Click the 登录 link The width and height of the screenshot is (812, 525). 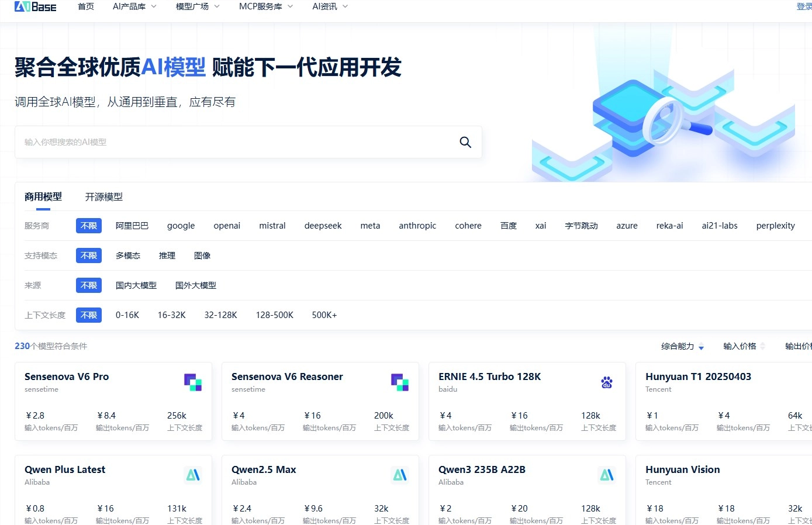(804, 6)
